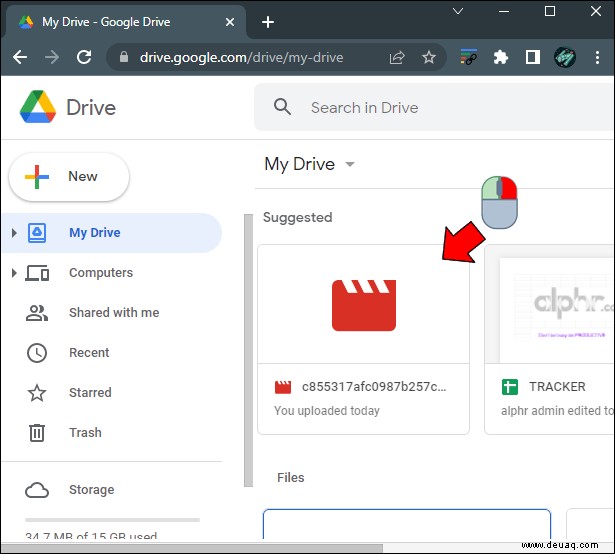
Task: Click the Search in Drive field
Action: (435, 107)
